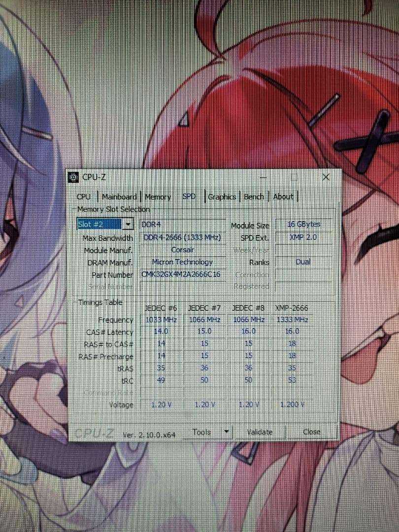
Task: Select the SPD tab
Action: 189,197
